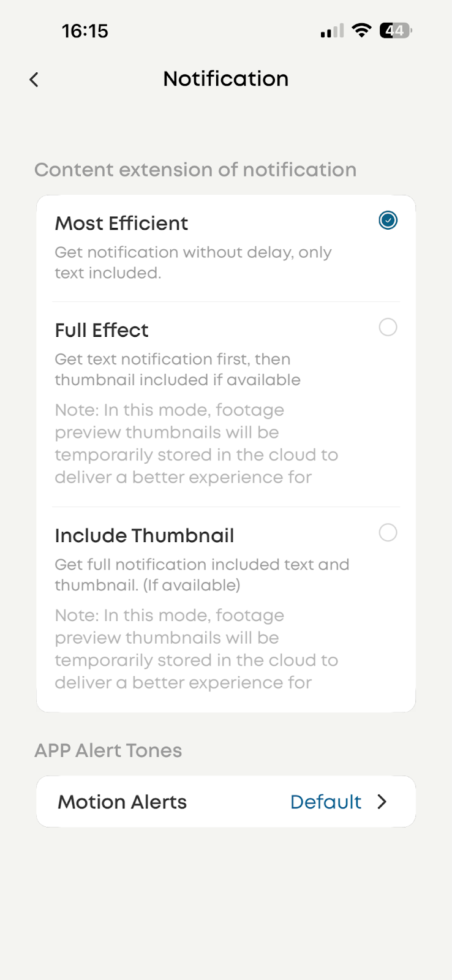Tap "Content extension of notification" header
The height and width of the screenshot is (980, 452).
point(195,170)
